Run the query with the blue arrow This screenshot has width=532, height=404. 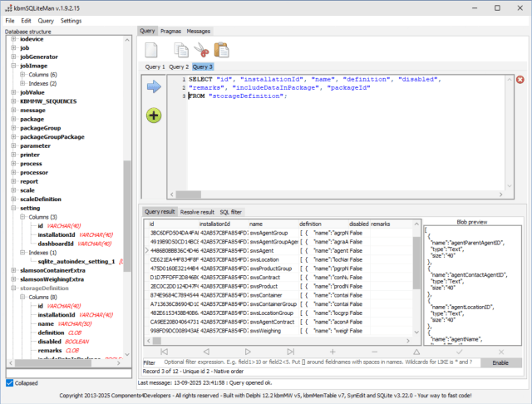(154, 86)
